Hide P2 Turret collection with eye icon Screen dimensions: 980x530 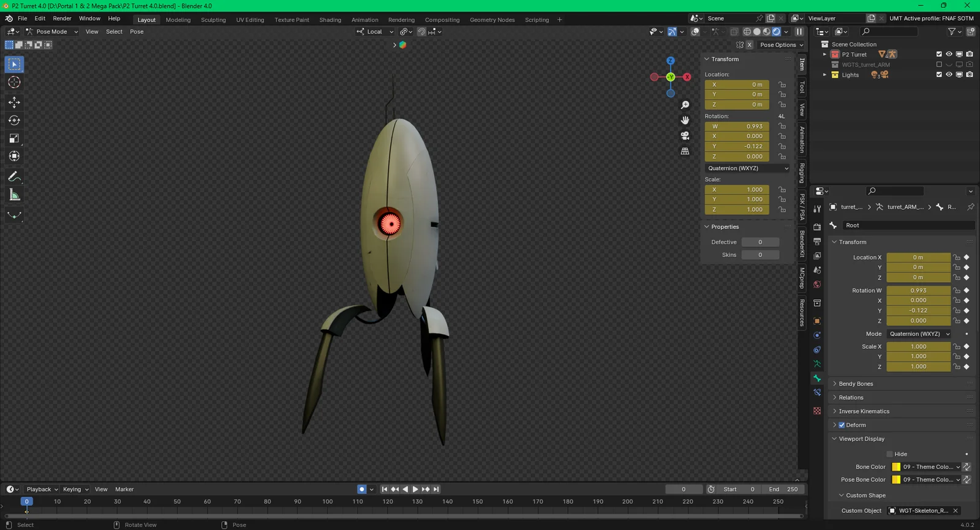tap(949, 54)
